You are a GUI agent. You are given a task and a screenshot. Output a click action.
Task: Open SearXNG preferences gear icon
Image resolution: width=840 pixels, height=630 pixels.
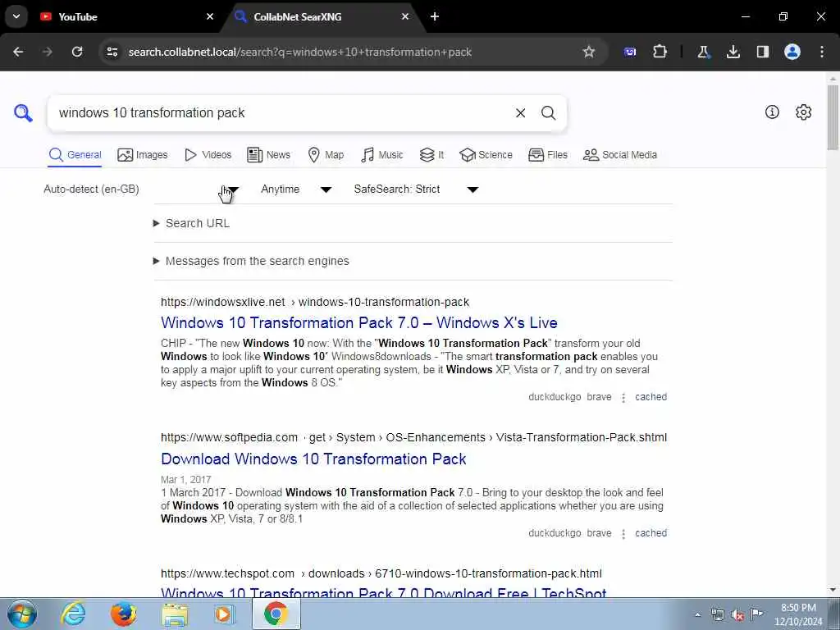[804, 112]
